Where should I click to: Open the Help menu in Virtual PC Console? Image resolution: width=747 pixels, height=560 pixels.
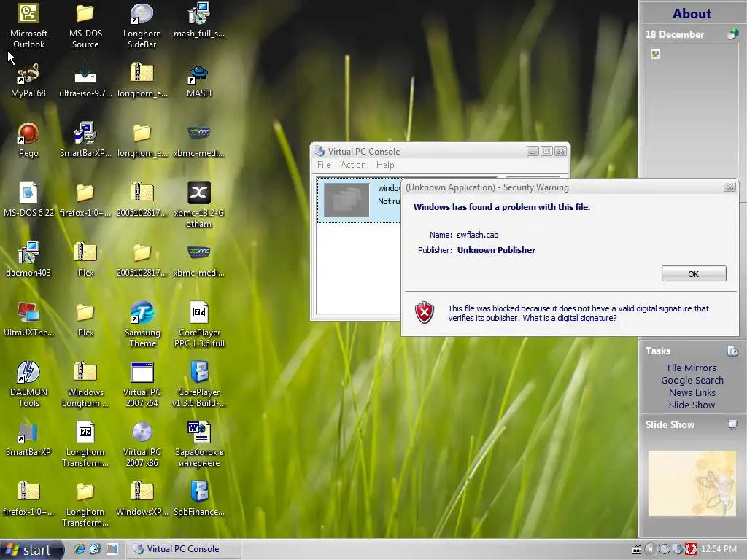point(385,165)
